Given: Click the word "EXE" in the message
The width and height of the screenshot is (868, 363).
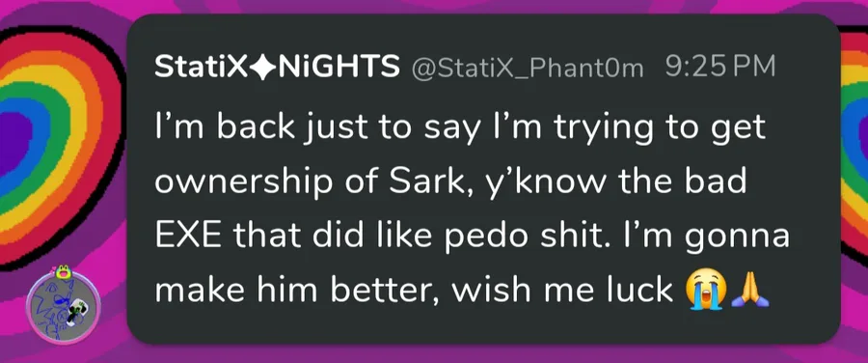Looking at the screenshot, I should [188, 237].
